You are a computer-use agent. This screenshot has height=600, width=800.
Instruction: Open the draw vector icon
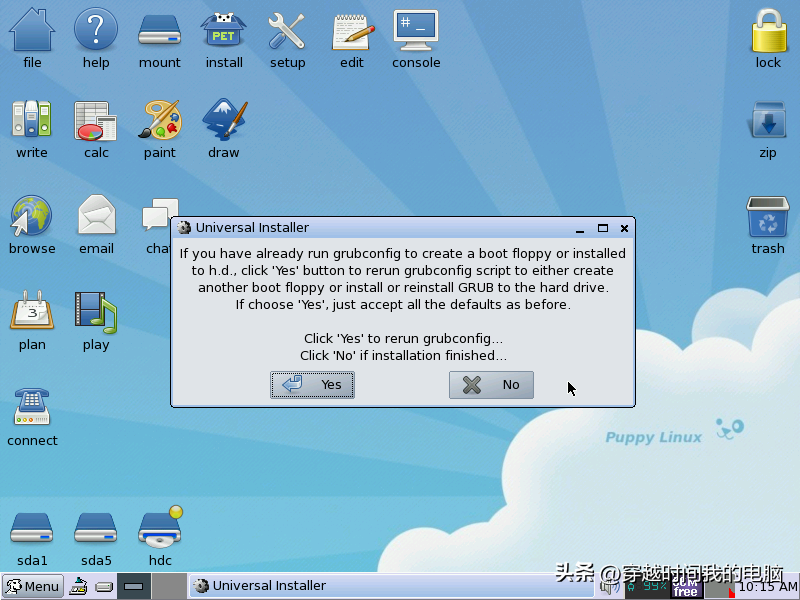224,119
